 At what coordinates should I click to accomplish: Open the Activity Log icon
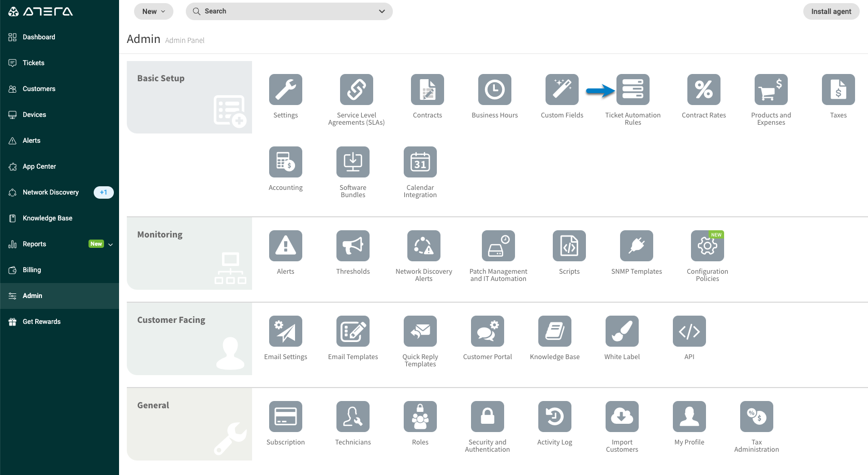(x=555, y=417)
